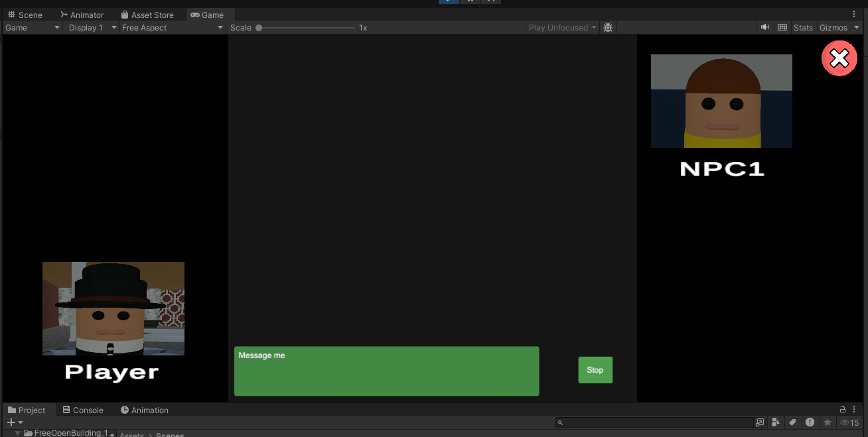Switch to the Animation tab
The image size is (868, 437).
tap(145, 410)
